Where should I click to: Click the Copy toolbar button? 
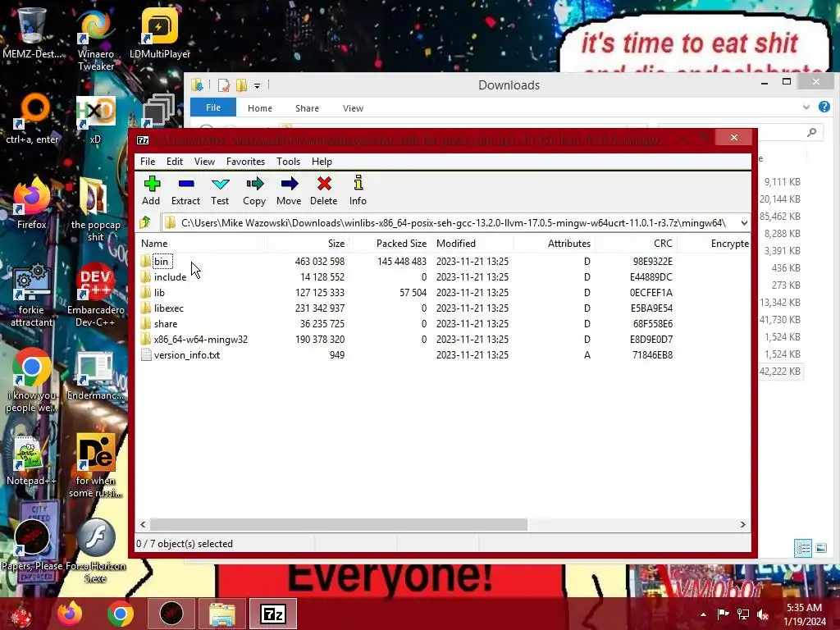click(254, 190)
